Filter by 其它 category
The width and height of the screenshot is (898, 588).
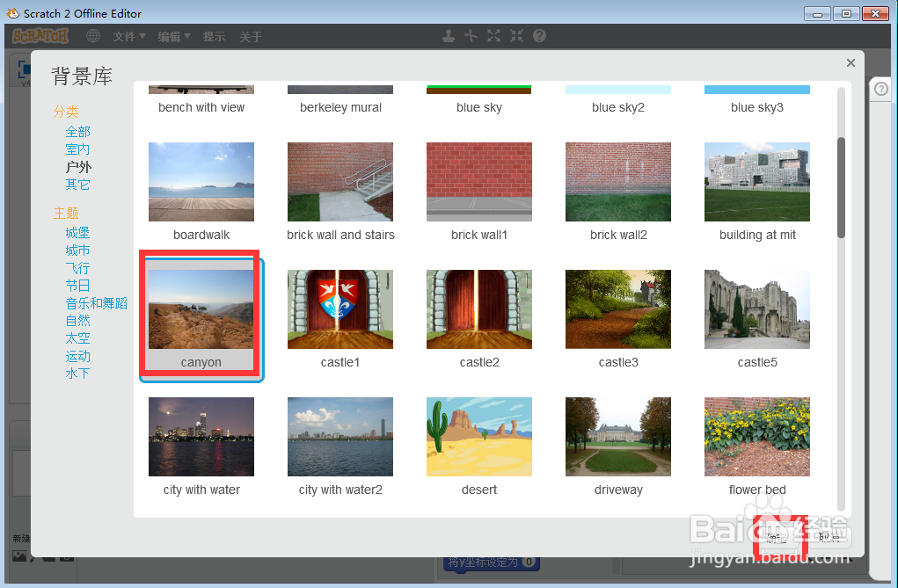pyautogui.click(x=78, y=185)
